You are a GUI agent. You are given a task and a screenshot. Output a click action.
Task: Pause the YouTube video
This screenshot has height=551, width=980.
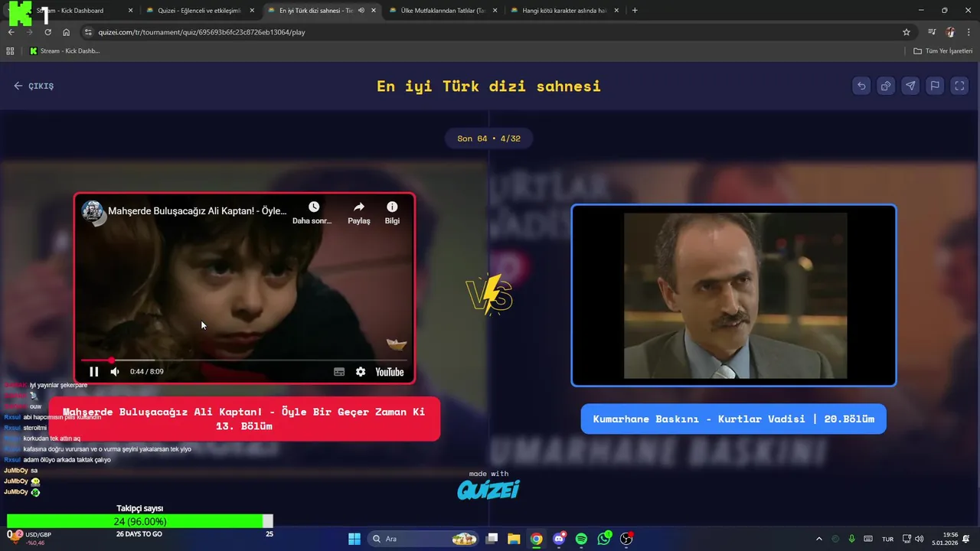click(93, 372)
